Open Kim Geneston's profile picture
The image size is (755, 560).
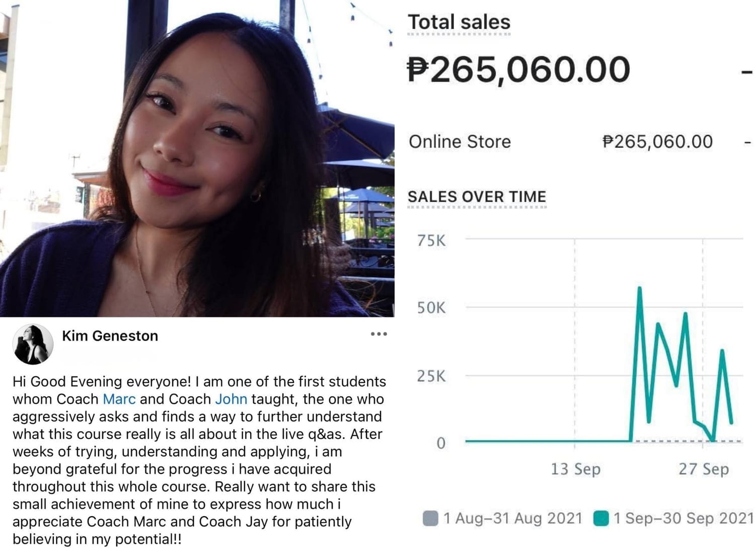(x=33, y=344)
